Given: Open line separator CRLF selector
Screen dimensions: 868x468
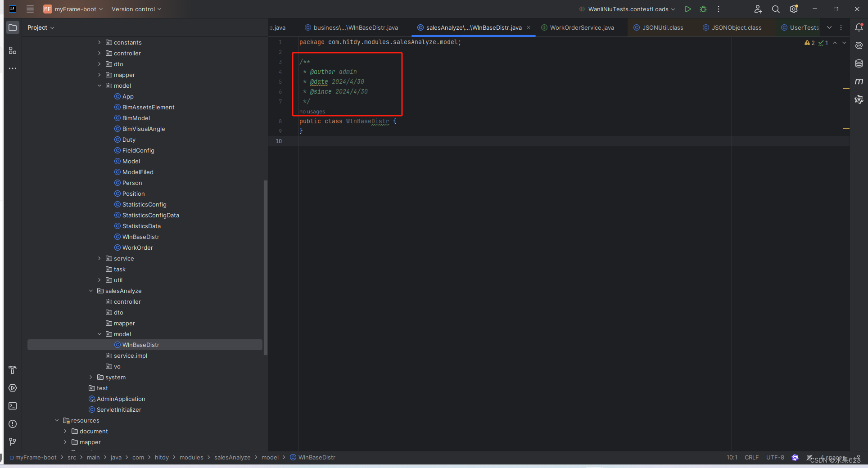Looking at the screenshot, I should (751, 457).
